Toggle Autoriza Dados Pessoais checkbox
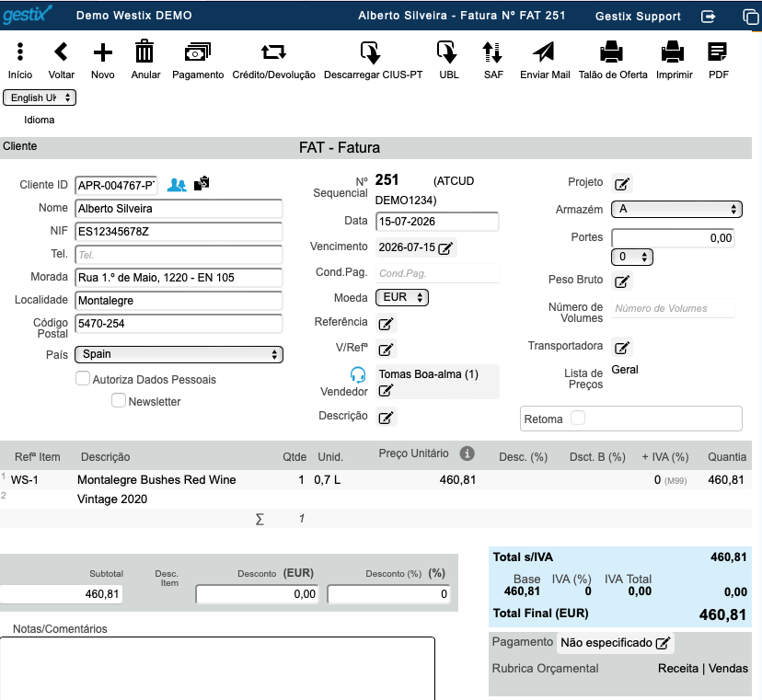This screenshot has height=700, width=762. [x=83, y=378]
